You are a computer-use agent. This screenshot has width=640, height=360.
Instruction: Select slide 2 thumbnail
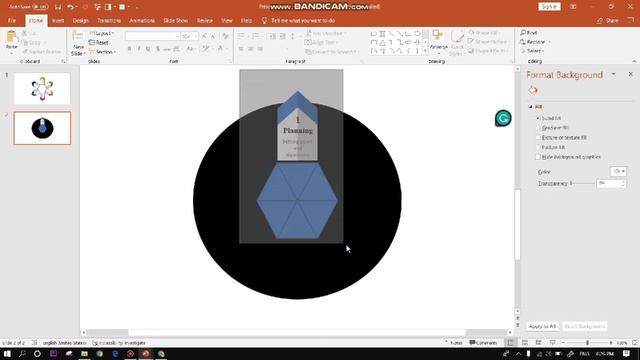tap(42, 128)
